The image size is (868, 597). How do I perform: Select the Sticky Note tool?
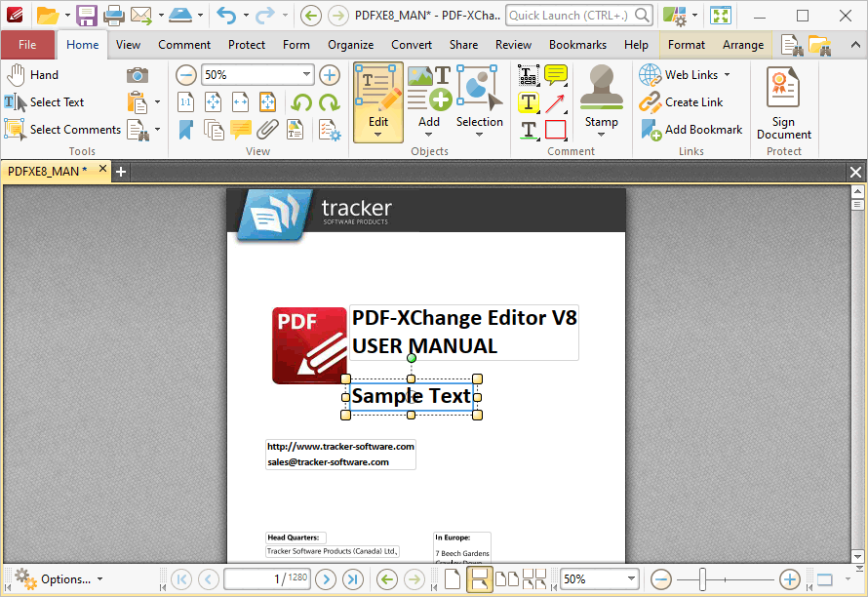coord(556,75)
